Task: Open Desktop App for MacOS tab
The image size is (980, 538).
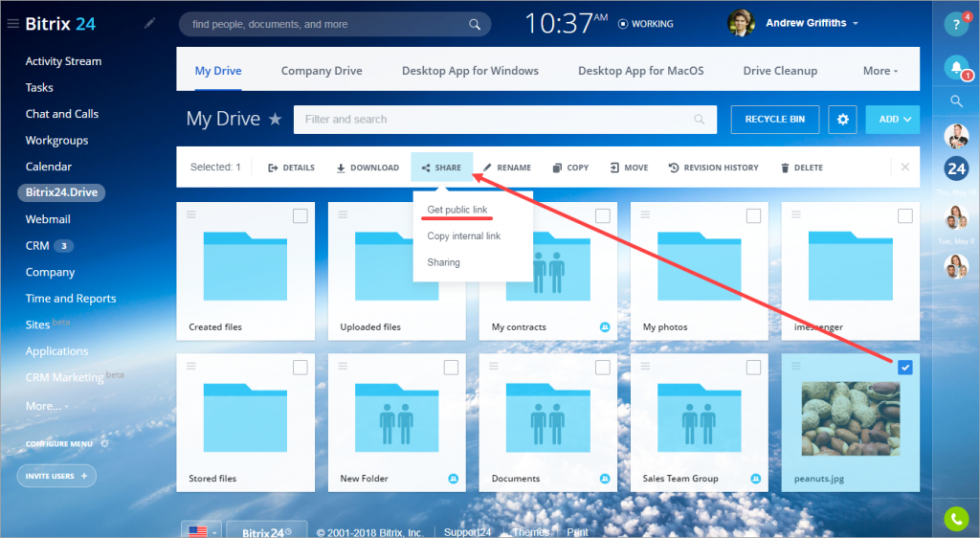Action: (x=640, y=71)
